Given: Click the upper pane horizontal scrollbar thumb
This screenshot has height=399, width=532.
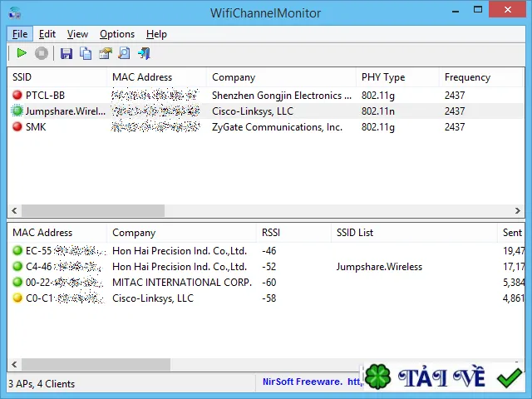Looking at the screenshot, I should click(x=93, y=210).
